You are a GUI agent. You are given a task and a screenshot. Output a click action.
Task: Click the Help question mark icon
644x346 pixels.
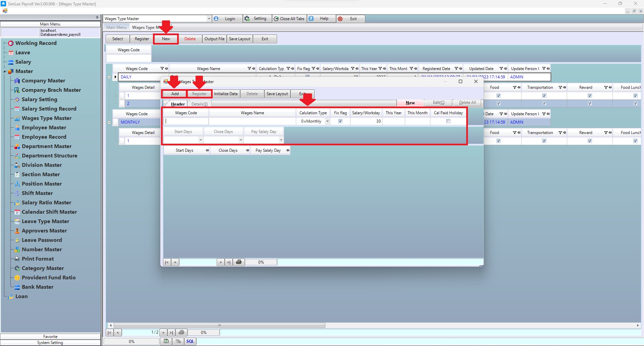(x=311, y=19)
